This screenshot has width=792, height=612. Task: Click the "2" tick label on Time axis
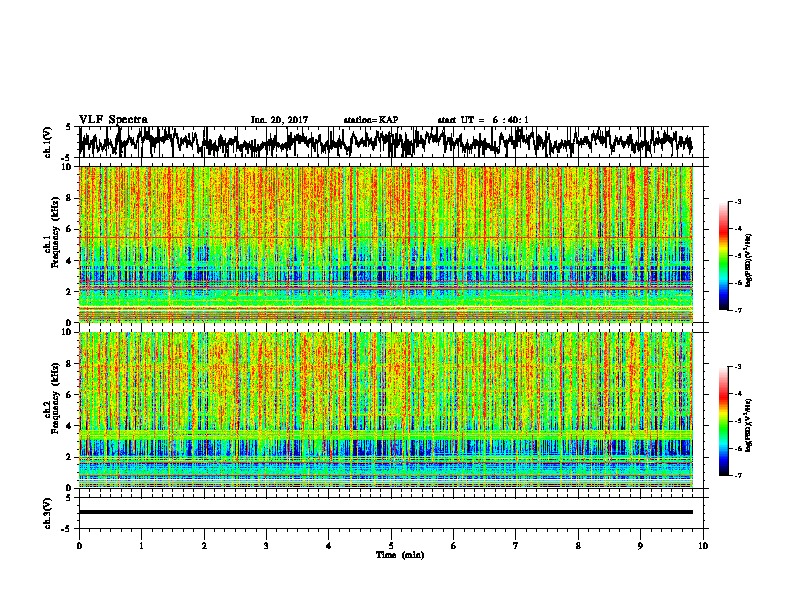pos(204,546)
